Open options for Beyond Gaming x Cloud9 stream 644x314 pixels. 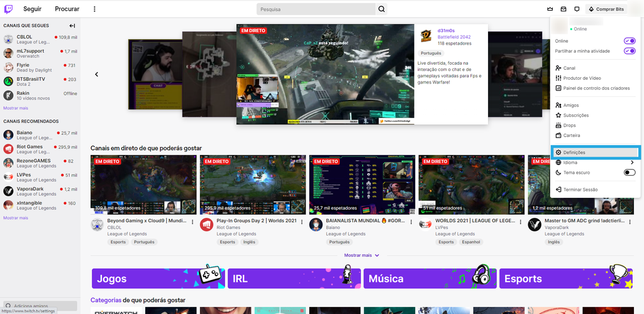tap(192, 222)
